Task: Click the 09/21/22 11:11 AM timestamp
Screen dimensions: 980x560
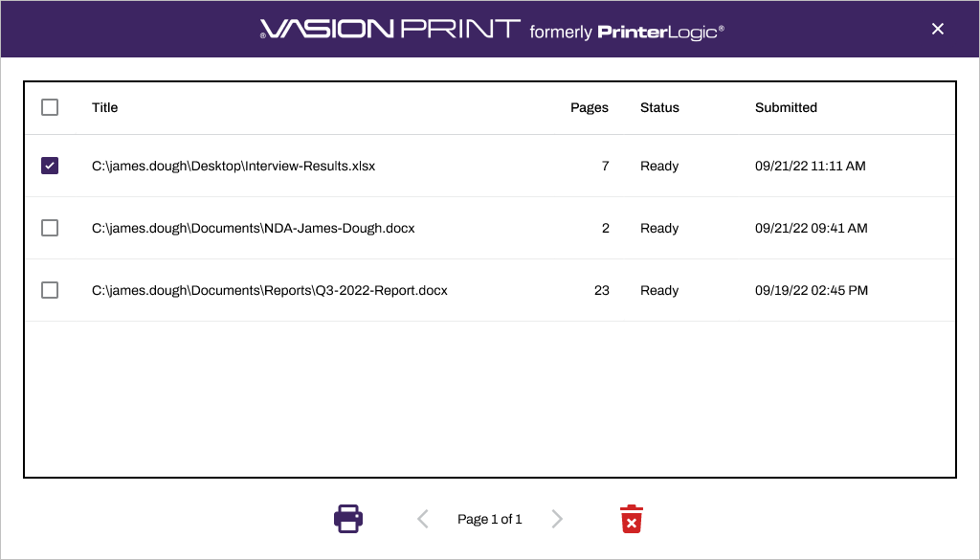Action: [x=810, y=167]
